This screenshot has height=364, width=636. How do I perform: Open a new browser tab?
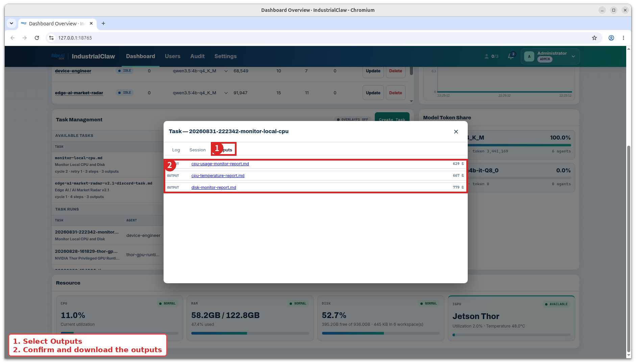[x=103, y=23]
